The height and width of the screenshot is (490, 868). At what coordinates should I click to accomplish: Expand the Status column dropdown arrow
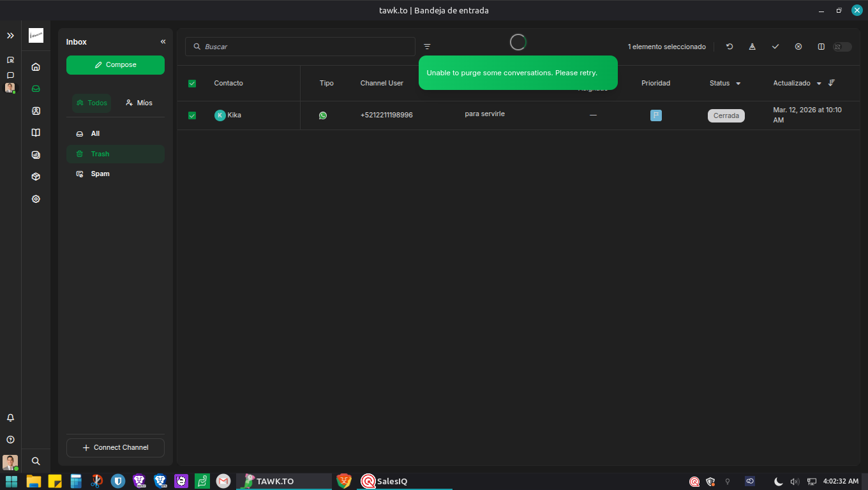(738, 84)
